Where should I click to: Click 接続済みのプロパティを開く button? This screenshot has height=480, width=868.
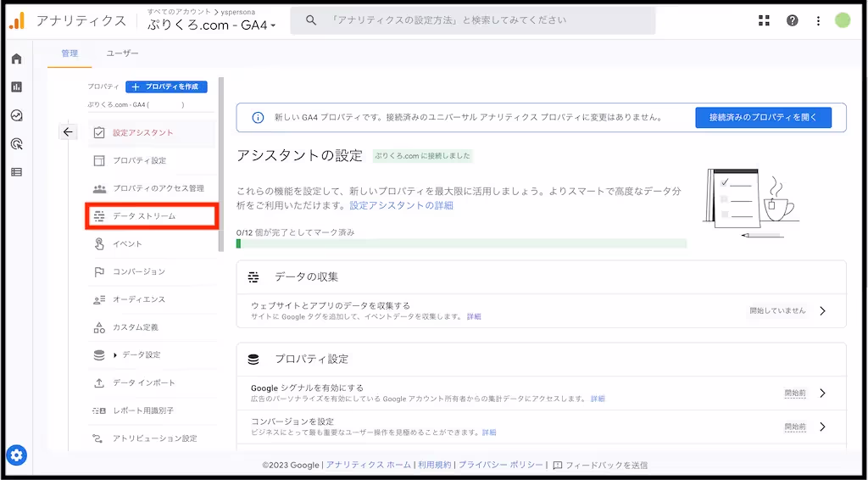[x=764, y=117]
